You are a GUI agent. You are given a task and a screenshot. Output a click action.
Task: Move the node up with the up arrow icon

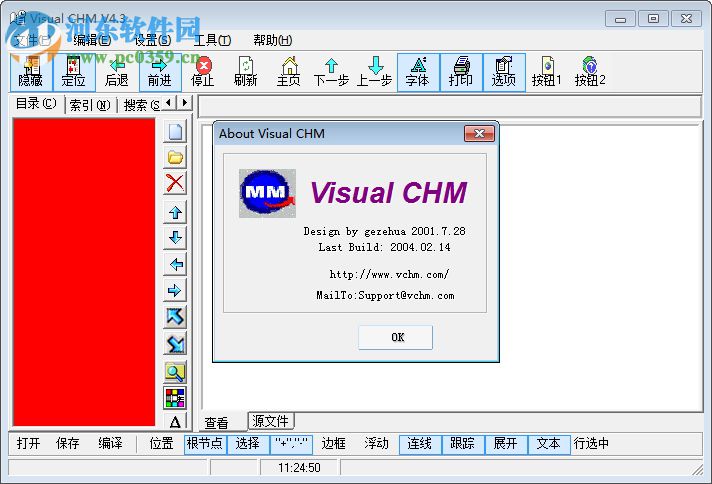(x=175, y=212)
